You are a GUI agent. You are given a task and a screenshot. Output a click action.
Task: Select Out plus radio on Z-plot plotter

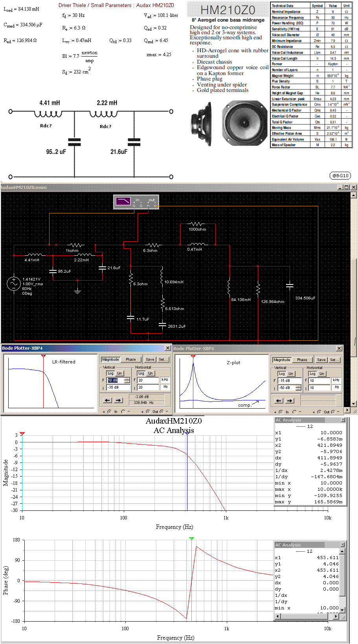pyautogui.click(x=319, y=412)
